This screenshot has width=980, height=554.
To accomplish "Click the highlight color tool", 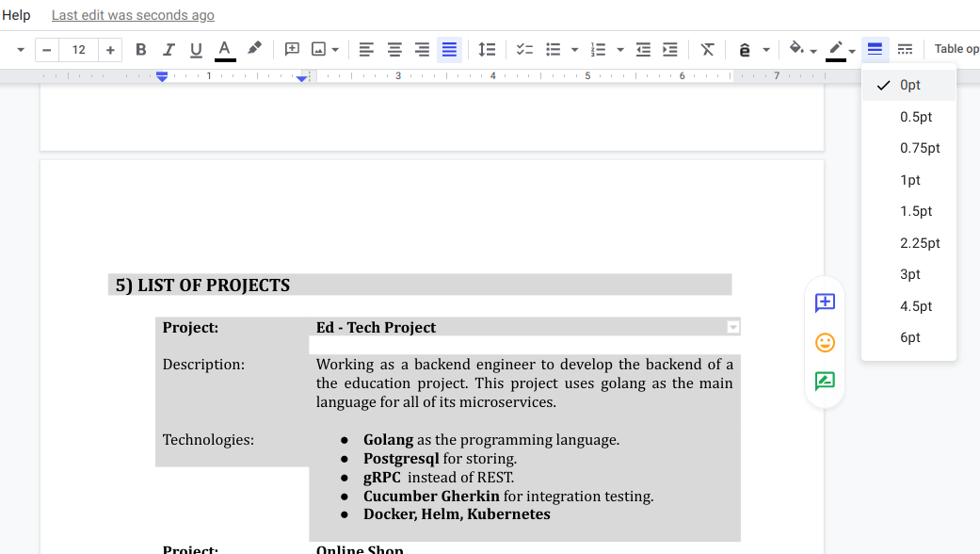I will 252,49.
